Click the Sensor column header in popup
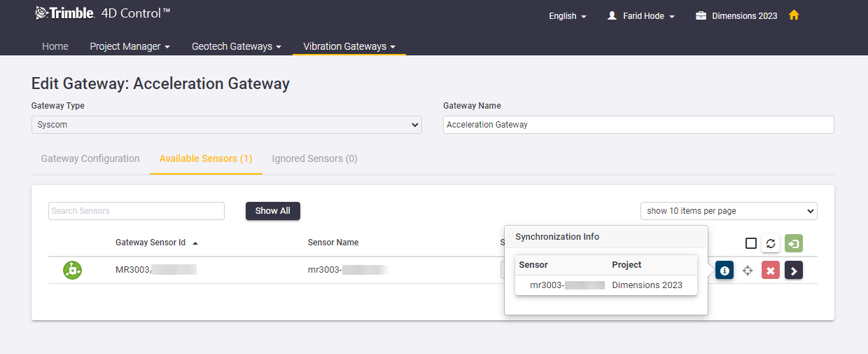Image resolution: width=868 pixels, height=354 pixels. (x=533, y=265)
